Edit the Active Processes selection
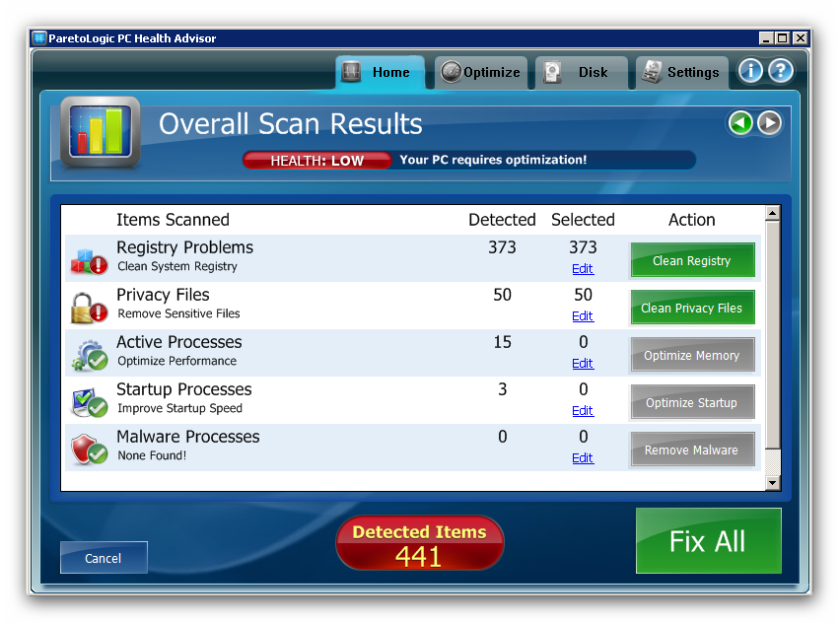 pos(583,363)
